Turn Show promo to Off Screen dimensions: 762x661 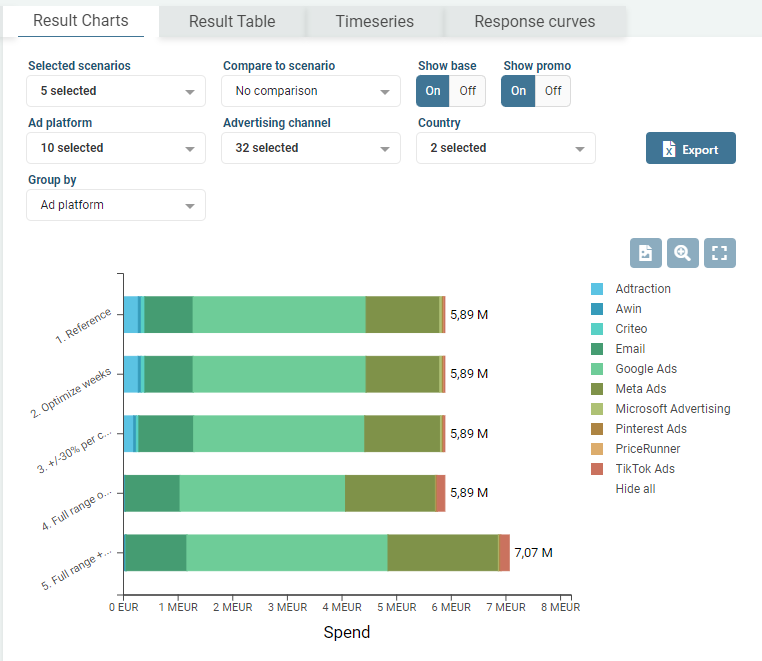point(552,91)
